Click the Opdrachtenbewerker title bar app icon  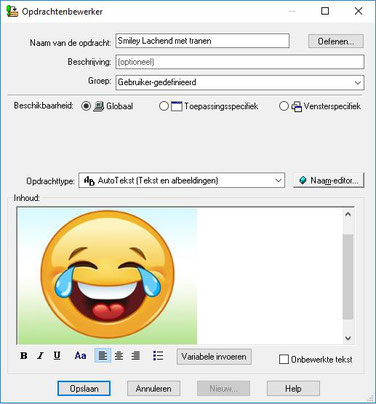coord(12,11)
